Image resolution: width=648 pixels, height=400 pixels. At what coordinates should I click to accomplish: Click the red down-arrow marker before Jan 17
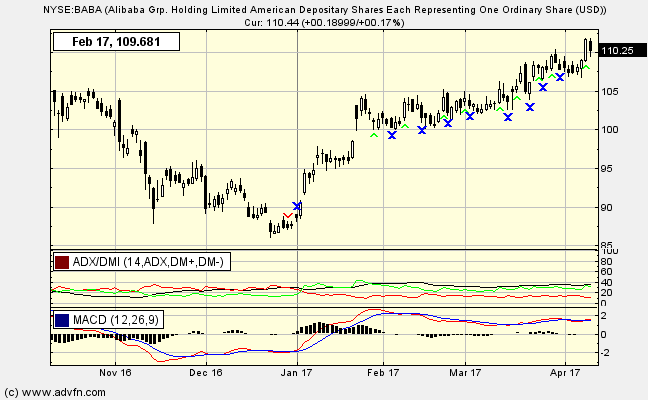[288, 216]
